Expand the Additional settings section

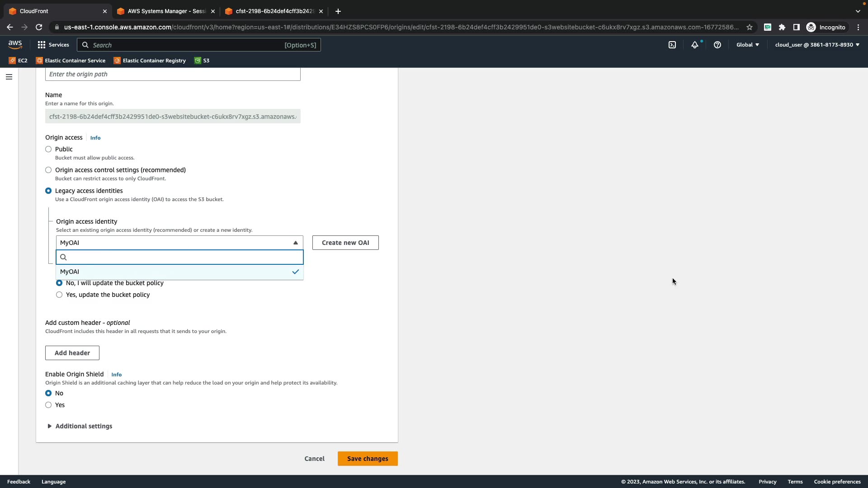coord(84,426)
